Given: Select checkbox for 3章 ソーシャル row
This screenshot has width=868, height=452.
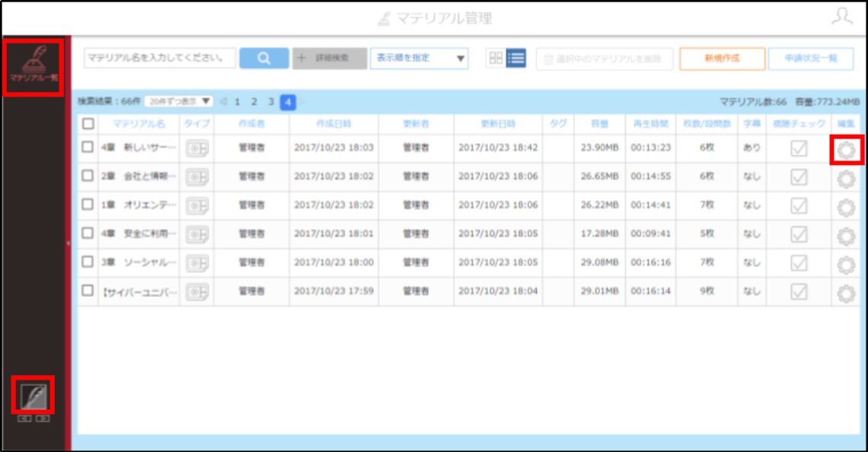Looking at the screenshot, I should point(88,262).
